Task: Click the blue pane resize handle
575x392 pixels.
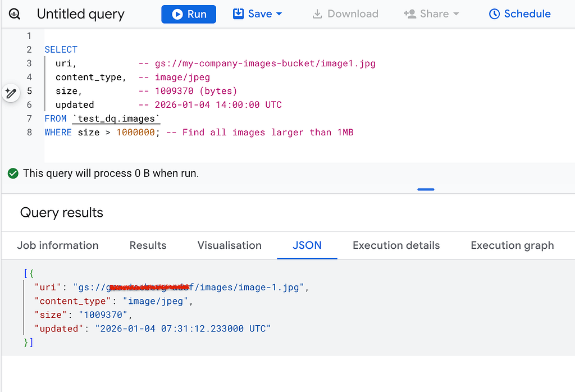Action: pyautogui.click(x=426, y=189)
